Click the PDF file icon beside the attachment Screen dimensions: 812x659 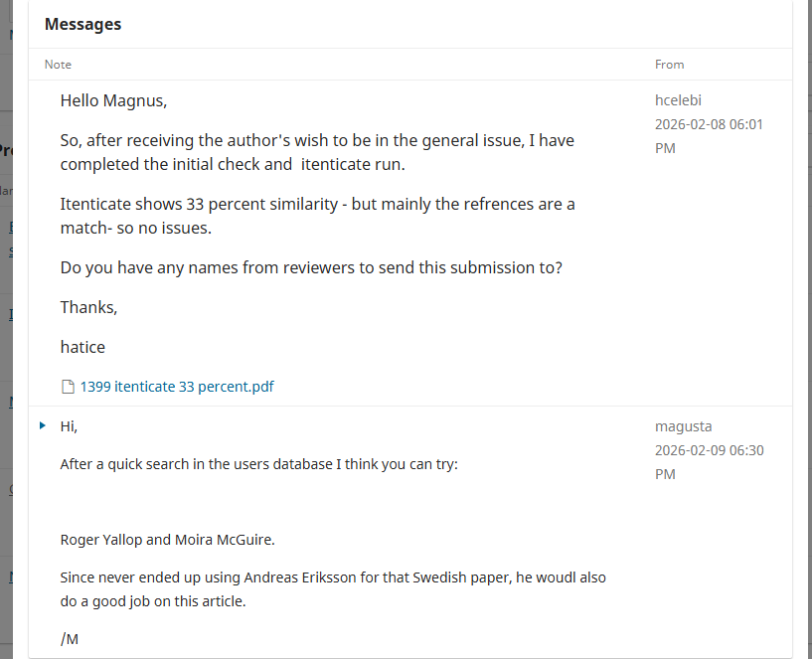(68, 387)
